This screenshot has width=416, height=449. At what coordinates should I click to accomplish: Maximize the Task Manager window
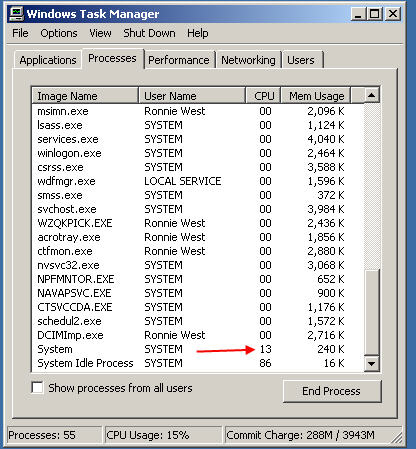pyautogui.click(x=375, y=14)
